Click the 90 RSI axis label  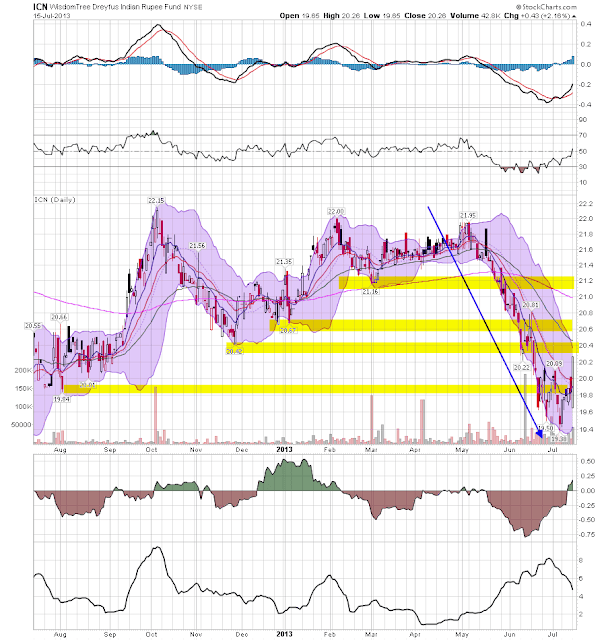583,120
